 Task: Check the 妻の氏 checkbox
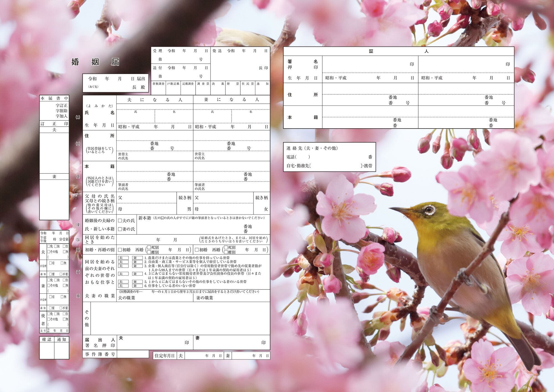(120, 229)
